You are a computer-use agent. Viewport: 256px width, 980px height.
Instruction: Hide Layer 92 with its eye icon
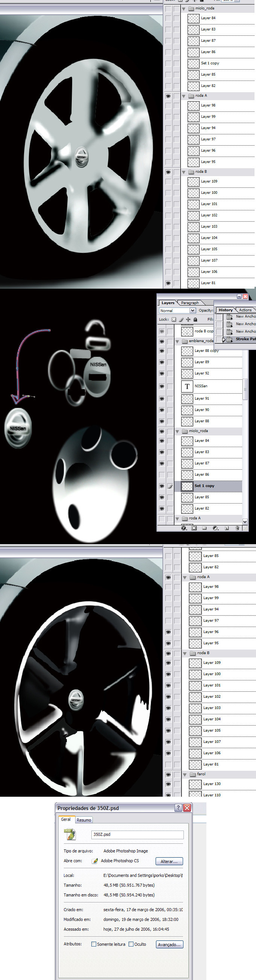pos(161,374)
